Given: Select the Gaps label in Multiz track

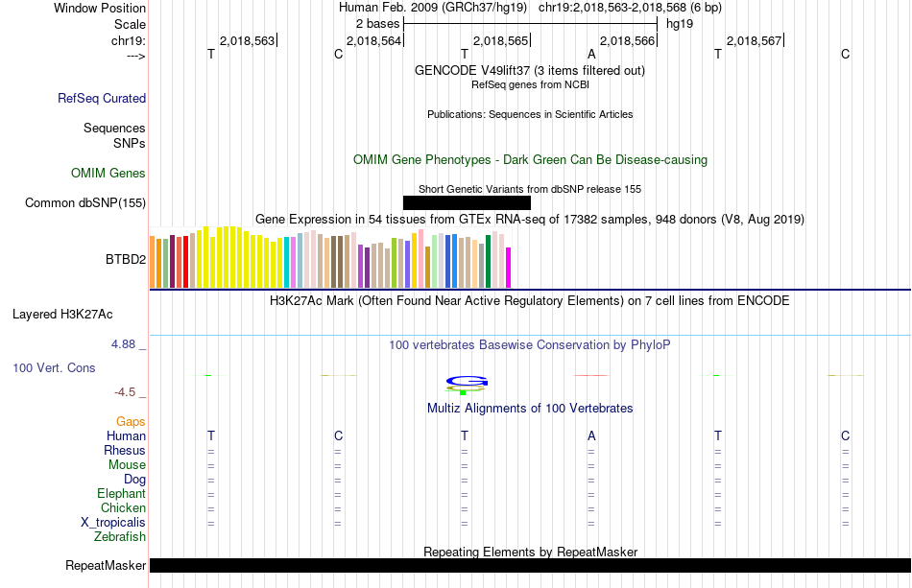Looking at the screenshot, I should 131,421.
